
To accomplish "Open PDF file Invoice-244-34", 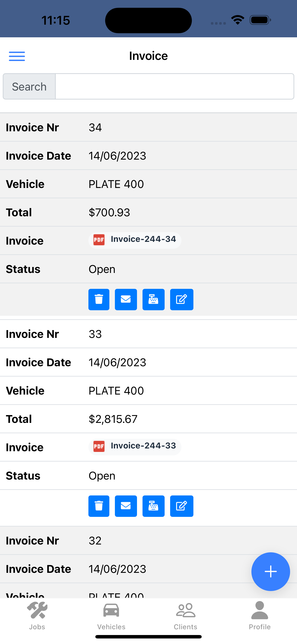I will point(134,240).
